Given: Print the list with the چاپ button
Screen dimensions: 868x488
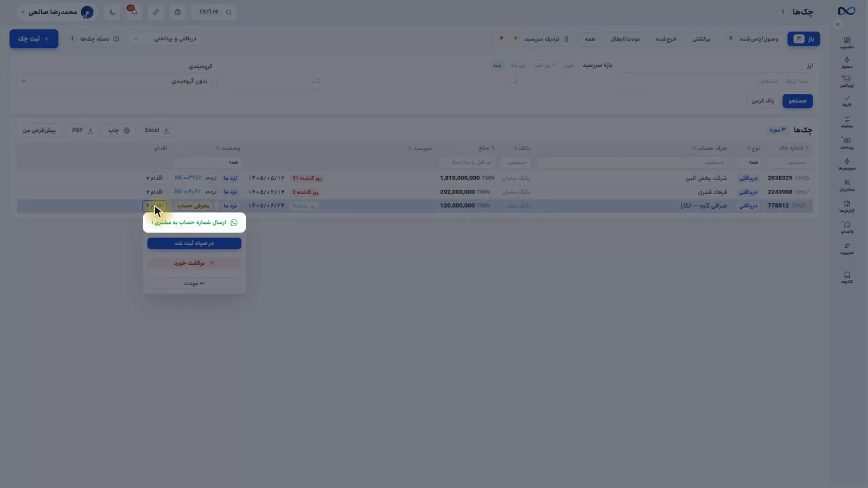Looking at the screenshot, I should click(x=119, y=131).
